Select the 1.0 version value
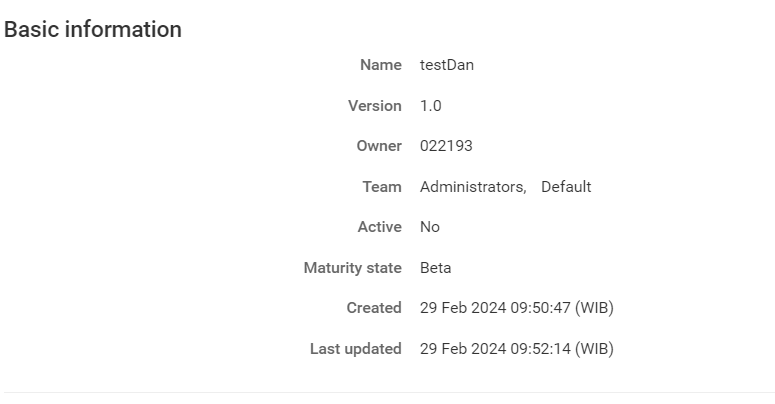Screen dimensions: 775x404 coord(431,106)
